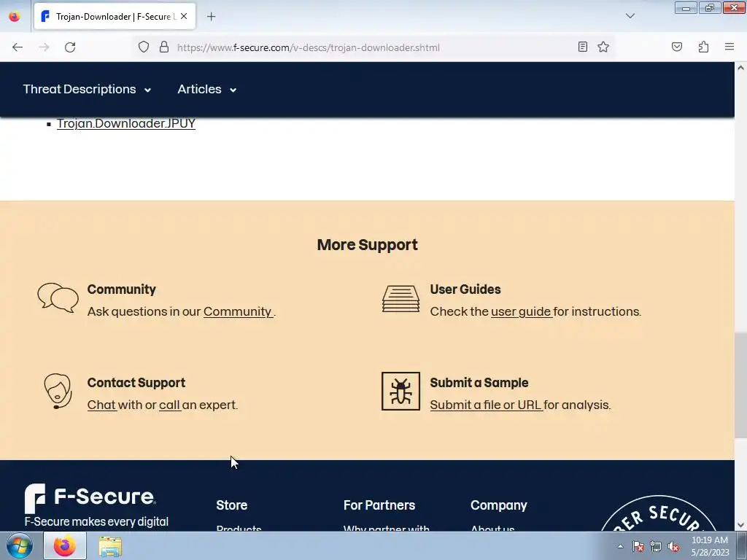This screenshot has width=747, height=560.
Task: Click the Contact Support heading text
Action: [x=136, y=383]
